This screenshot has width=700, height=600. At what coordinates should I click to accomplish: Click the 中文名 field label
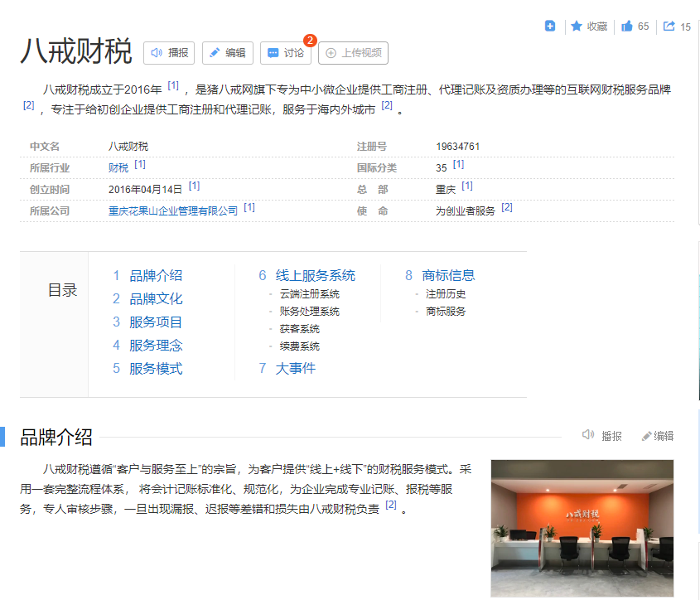pos(45,147)
